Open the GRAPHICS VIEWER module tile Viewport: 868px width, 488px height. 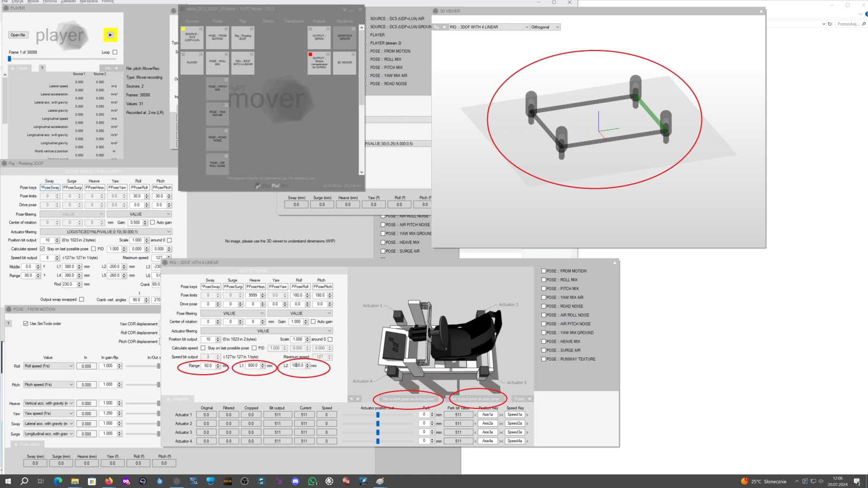coord(344,37)
